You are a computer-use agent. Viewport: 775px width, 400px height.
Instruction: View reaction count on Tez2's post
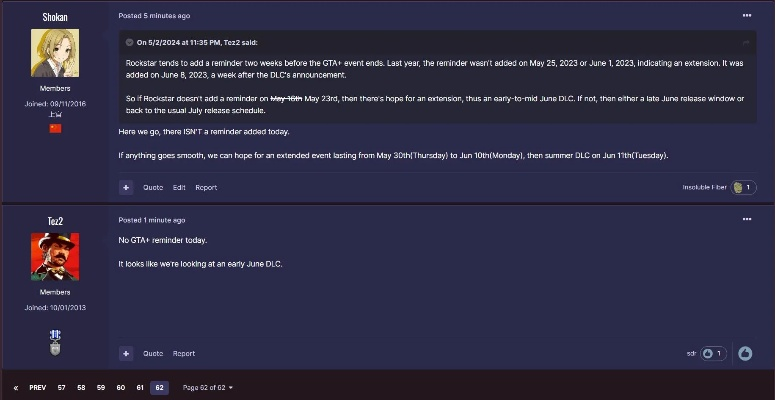click(x=713, y=353)
